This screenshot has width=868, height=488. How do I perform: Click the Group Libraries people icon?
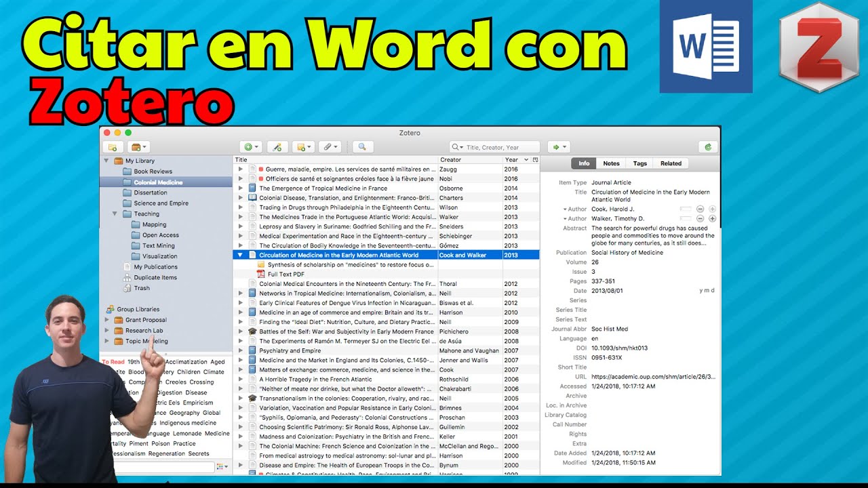[x=109, y=309]
